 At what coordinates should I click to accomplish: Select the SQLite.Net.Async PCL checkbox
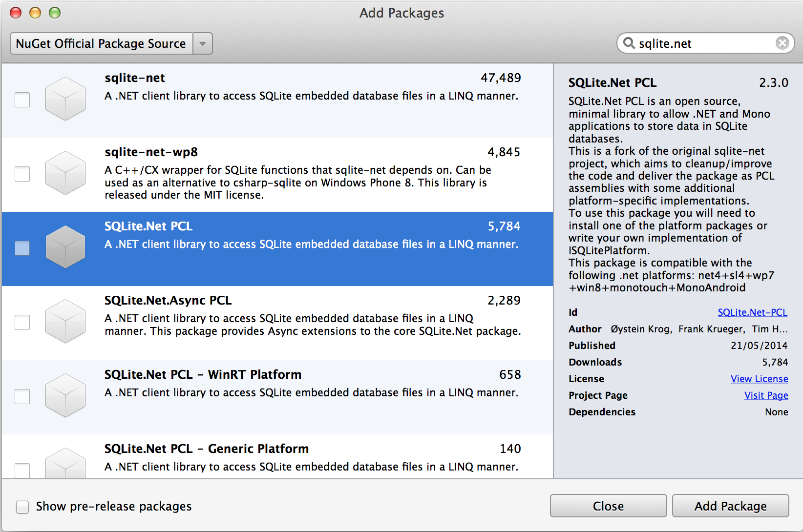click(x=22, y=322)
